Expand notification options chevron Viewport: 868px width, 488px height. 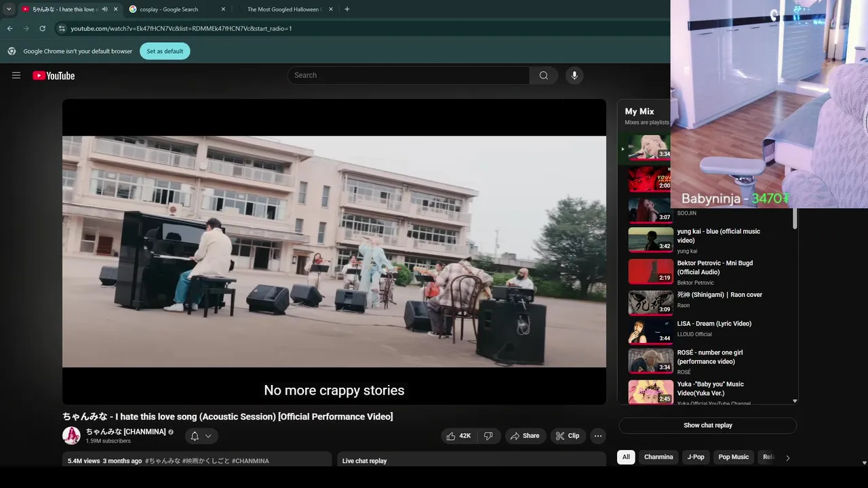click(x=209, y=436)
